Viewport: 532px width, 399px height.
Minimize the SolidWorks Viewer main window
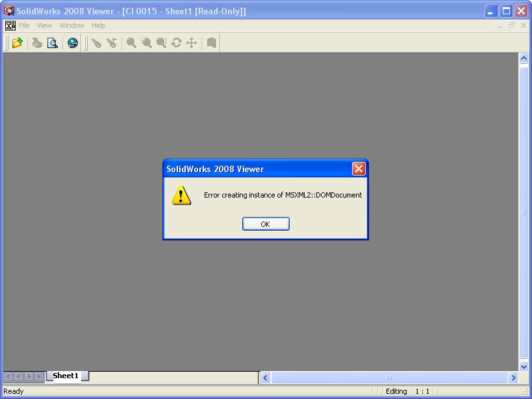(x=490, y=11)
